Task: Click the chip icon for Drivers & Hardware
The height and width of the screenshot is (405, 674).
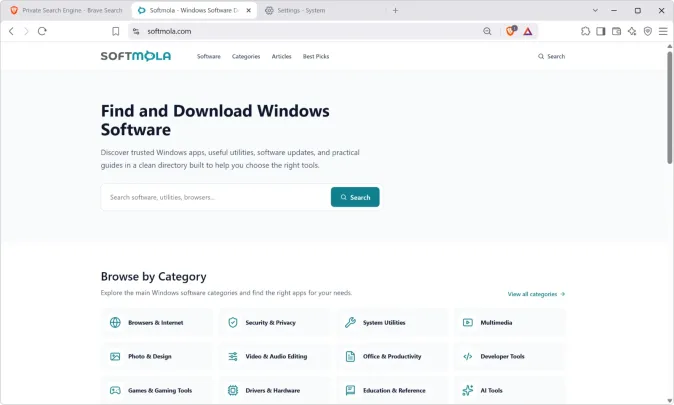Action: click(x=233, y=390)
